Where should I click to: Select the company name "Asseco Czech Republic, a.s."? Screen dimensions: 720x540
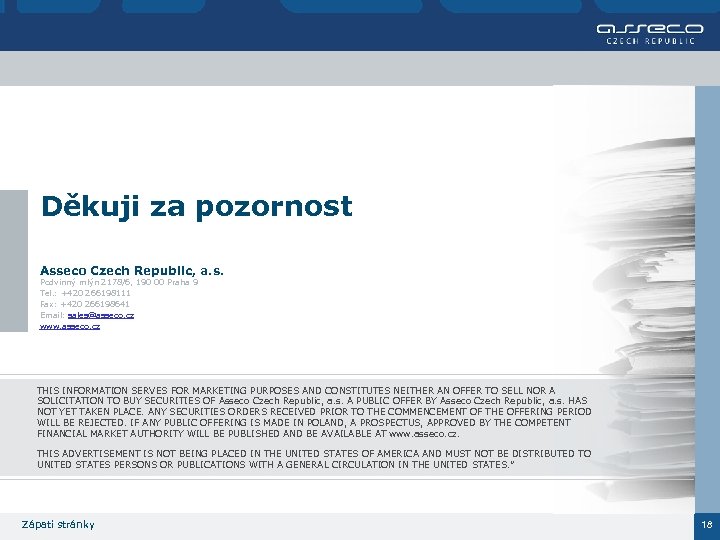click(132, 270)
